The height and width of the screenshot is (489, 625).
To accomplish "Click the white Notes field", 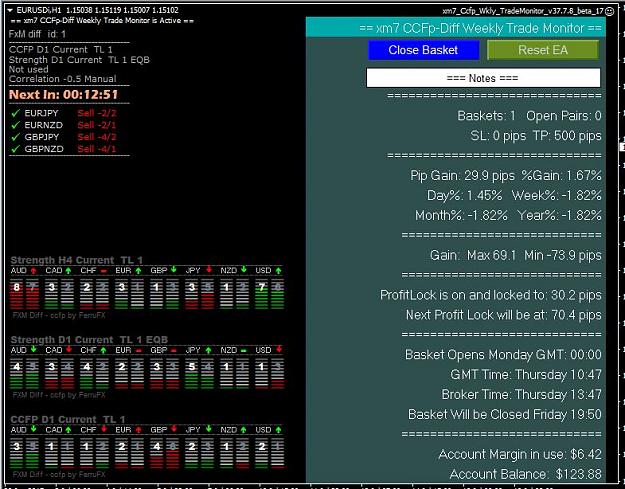I will [x=483, y=78].
